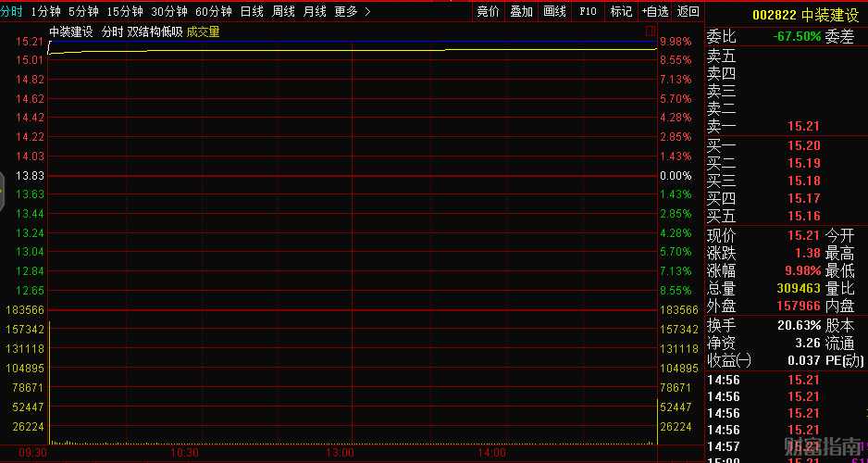Click the 12.65 price axis label
The width and height of the screenshot is (868, 463).
point(30,290)
